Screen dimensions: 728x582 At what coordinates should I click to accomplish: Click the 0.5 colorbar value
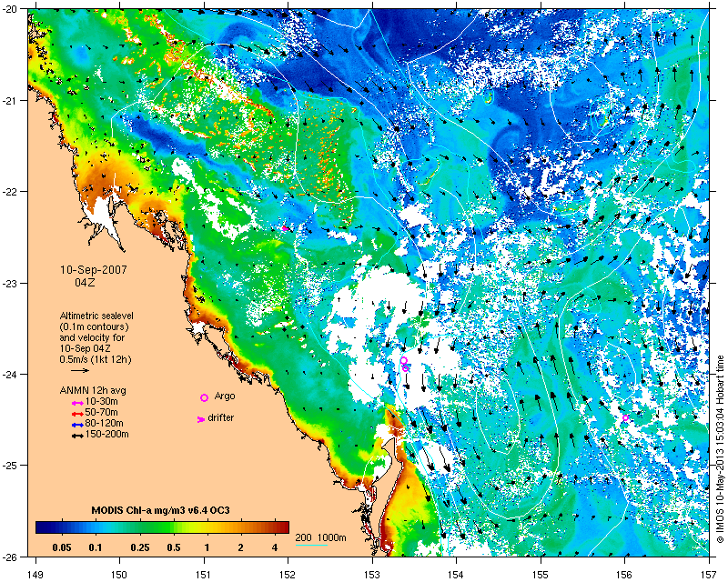click(x=173, y=547)
